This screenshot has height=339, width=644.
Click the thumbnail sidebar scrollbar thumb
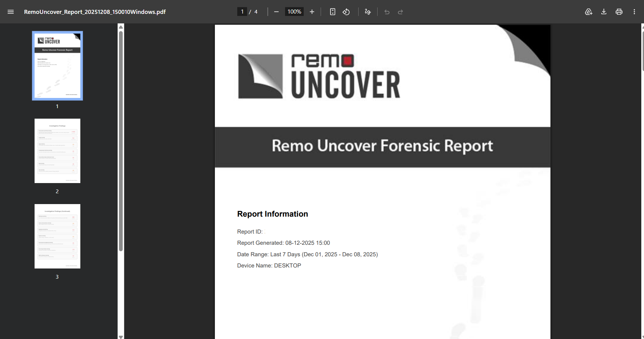121,141
